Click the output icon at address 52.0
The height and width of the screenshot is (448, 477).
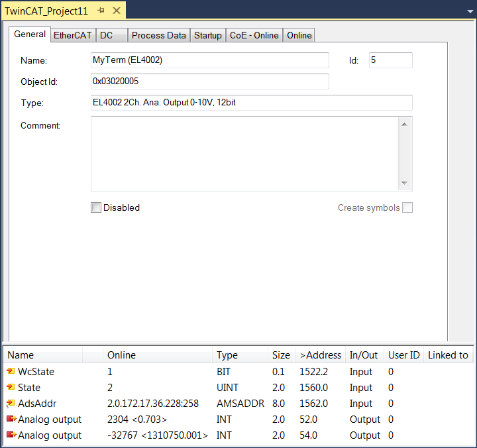[11, 419]
